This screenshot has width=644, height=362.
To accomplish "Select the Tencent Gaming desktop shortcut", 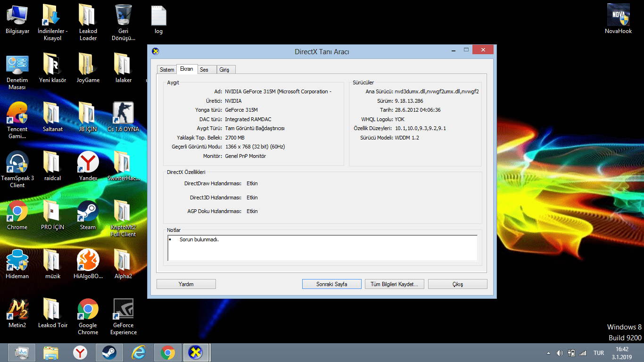I will 17,121.
